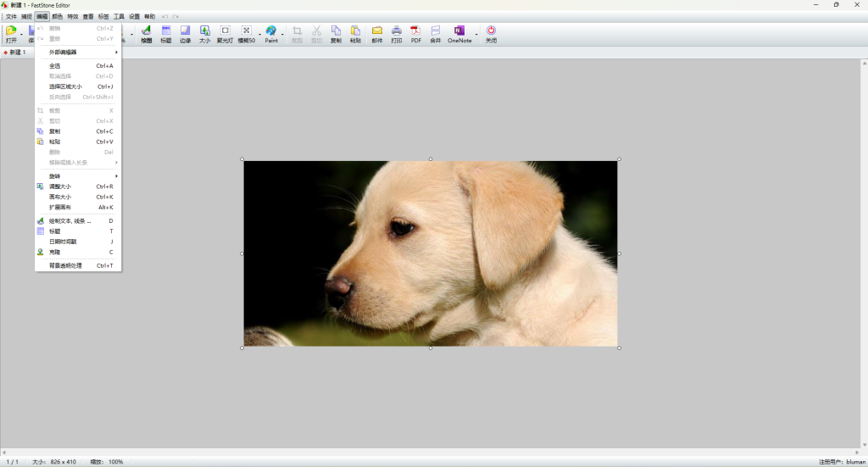Click the red 关闭 (Close) toolbar icon

click(x=491, y=33)
